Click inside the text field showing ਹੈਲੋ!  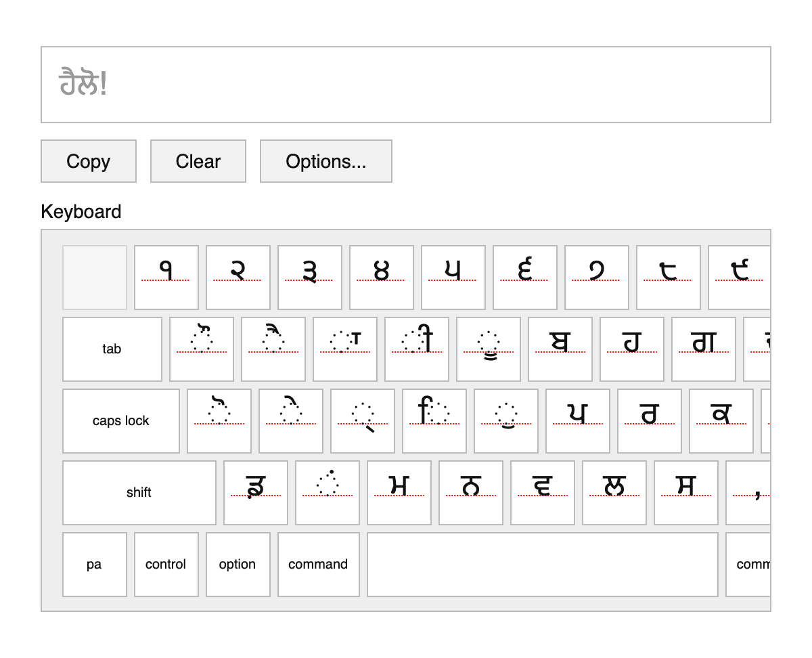[x=406, y=83]
